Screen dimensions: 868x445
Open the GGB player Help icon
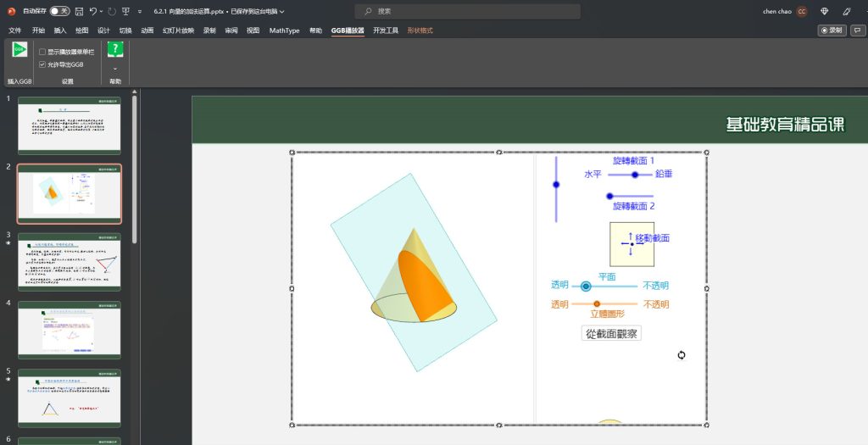[x=115, y=50]
